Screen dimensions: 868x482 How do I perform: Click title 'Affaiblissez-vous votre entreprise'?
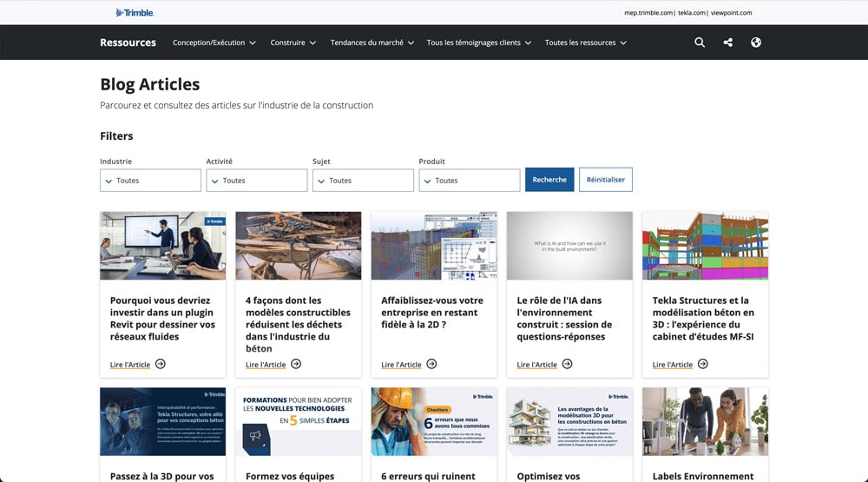432,313
